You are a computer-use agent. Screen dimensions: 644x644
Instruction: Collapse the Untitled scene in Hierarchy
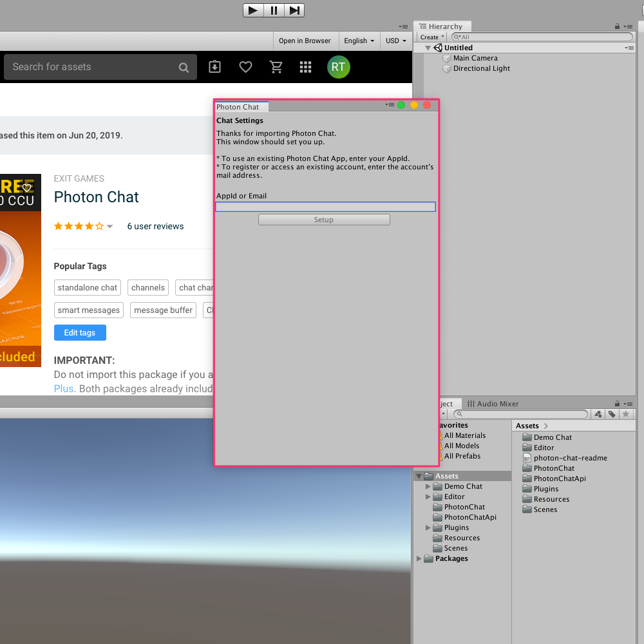428,48
